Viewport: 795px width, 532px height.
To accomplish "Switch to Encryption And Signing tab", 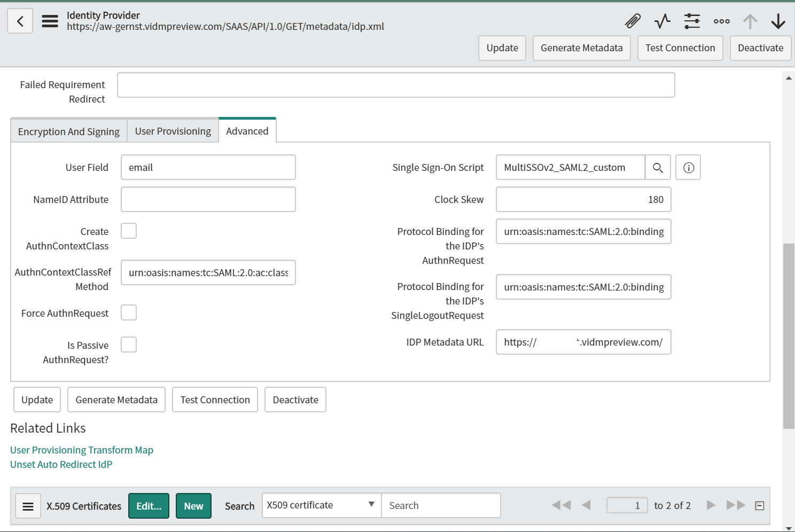I will (69, 131).
